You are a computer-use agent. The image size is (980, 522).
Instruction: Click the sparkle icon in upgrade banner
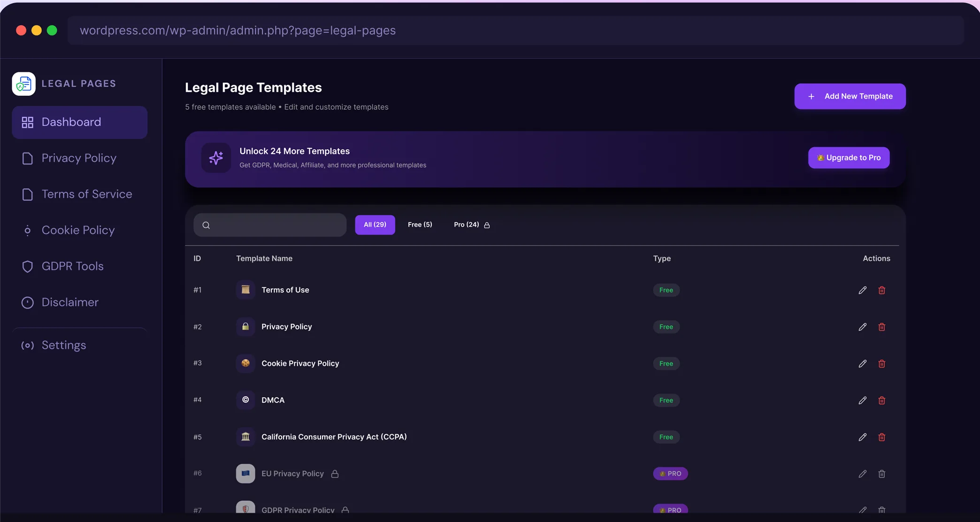click(x=216, y=158)
